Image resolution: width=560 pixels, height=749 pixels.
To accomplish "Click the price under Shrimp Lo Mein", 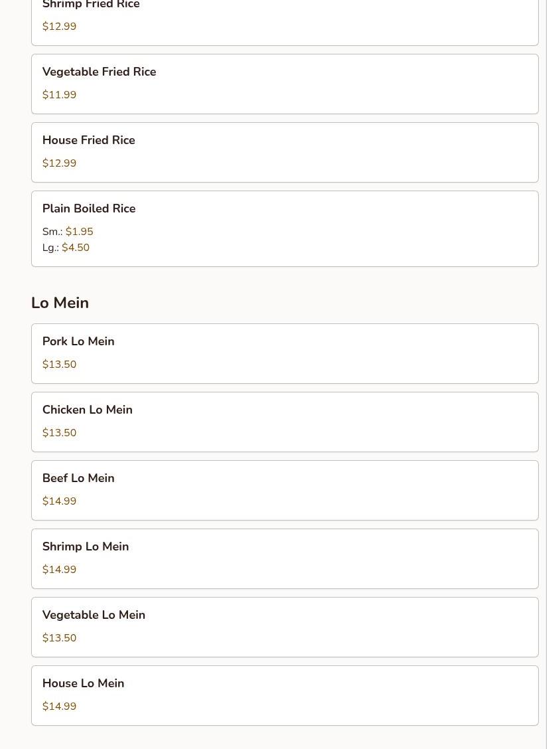I will (59, 570).
